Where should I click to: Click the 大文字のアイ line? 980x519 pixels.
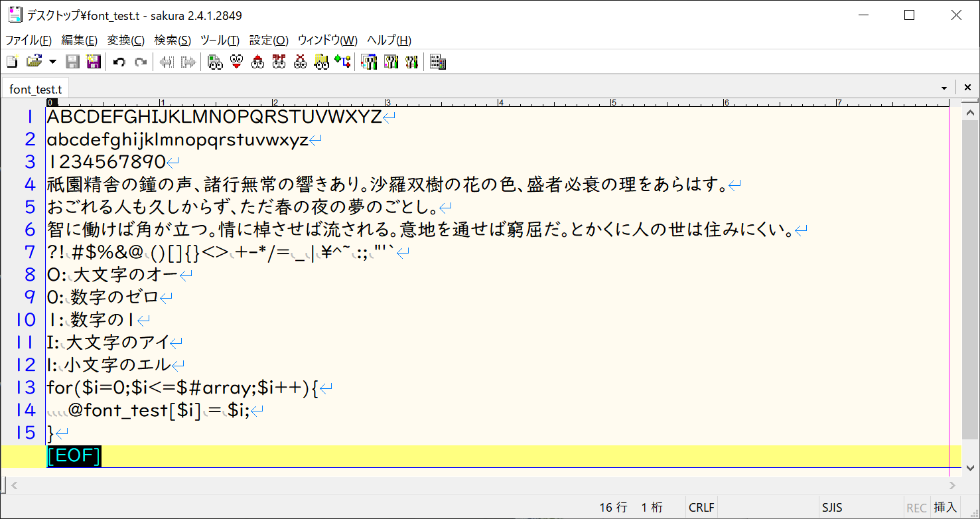coord(107,342)
